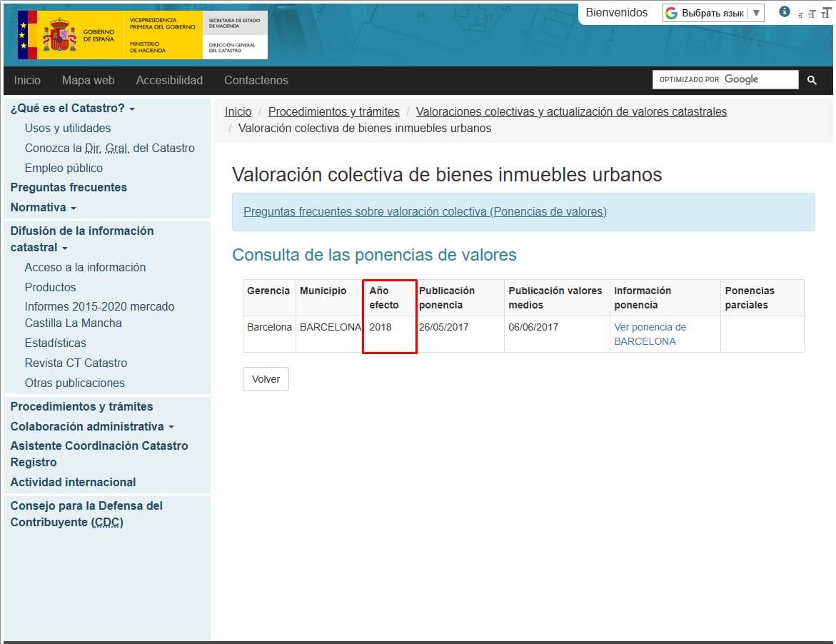Image resolution: width=836 pixels, height=644 pixels.
Task: Click the Google G logo in translator
Action: [x=671, y=13]
